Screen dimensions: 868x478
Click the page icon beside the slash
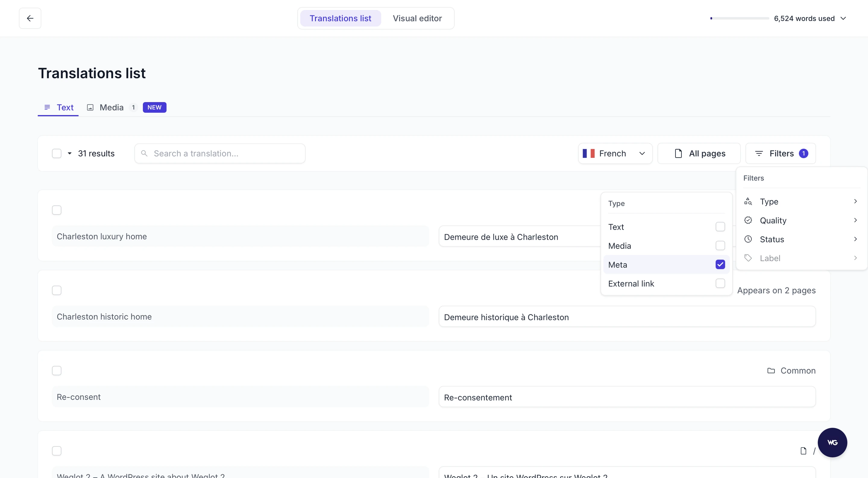pyautogui.click(x=803, y=451)
